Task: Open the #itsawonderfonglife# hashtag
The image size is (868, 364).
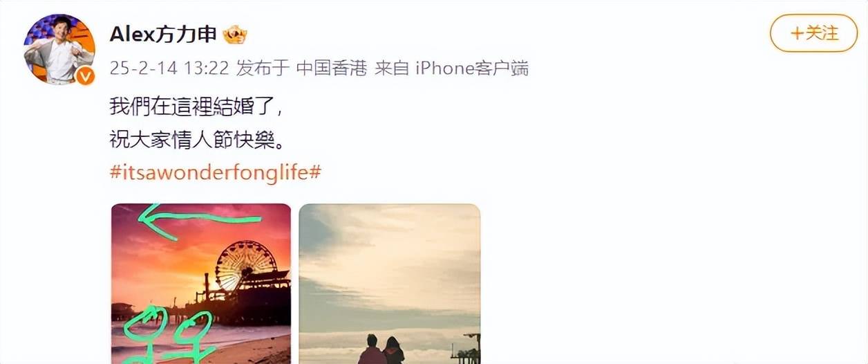Action: [x=216, y=172]
